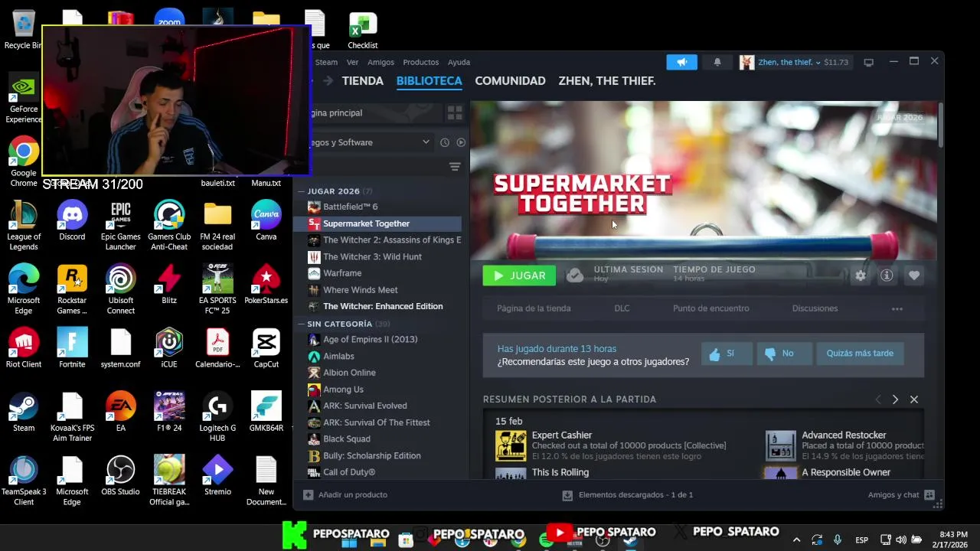Open ZHEN, THE THIEF. profile tab
This screenshot has width=980, height=551.
[x=607, y=81]
